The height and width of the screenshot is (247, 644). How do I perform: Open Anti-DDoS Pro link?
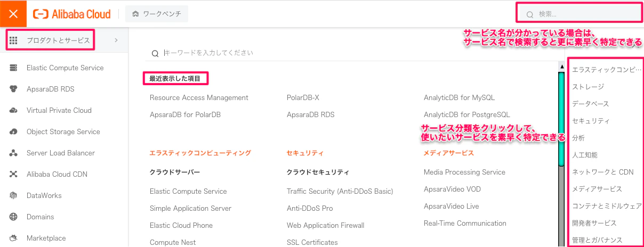coord(310,209)
